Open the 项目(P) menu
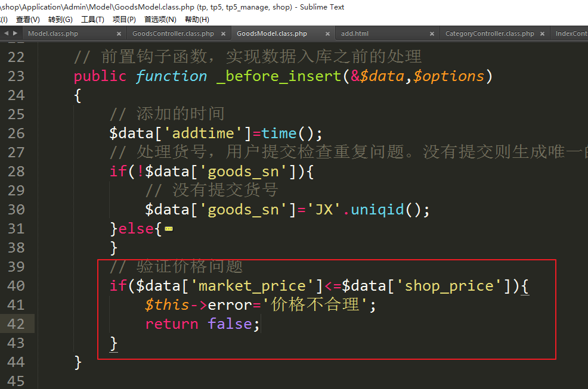This screenshot has height=389, width=588. tap(124, 20)
